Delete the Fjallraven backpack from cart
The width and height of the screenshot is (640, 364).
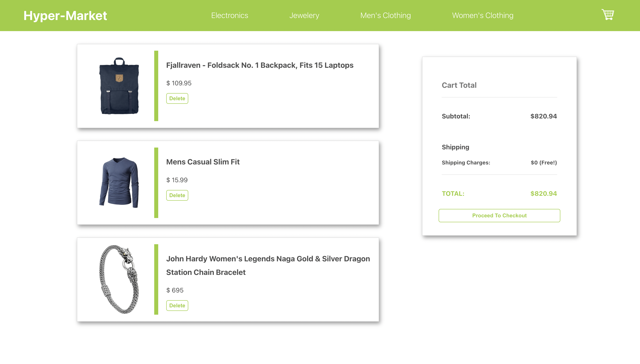(177, 98)
